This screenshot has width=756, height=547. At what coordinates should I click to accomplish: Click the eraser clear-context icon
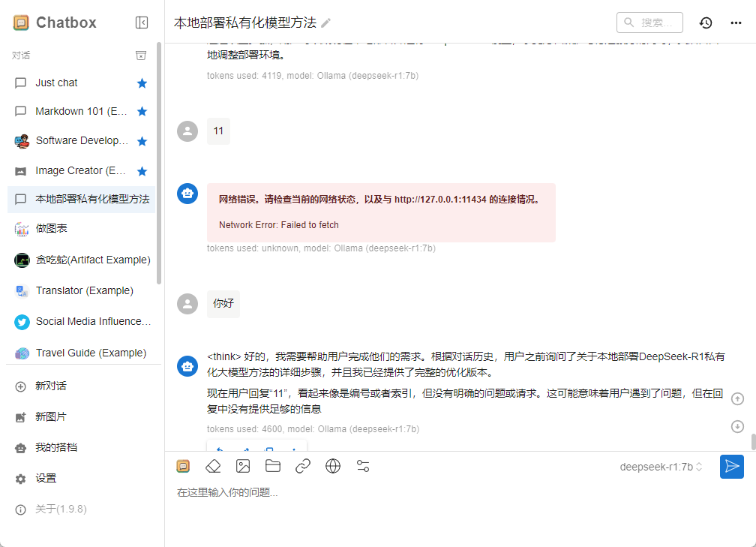213,466
